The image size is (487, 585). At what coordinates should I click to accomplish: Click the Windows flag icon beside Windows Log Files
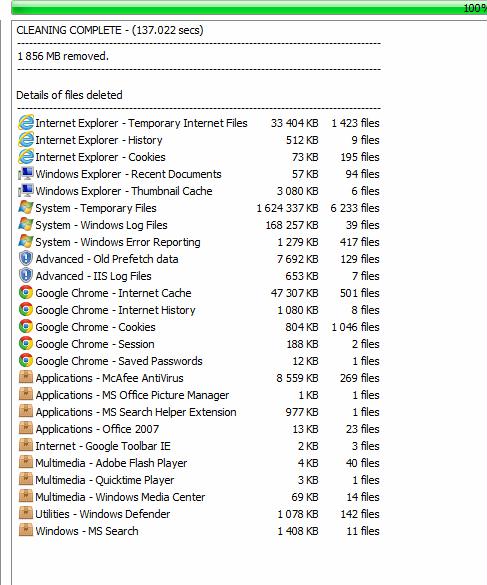pyautogui.click(x=26, y=225)
